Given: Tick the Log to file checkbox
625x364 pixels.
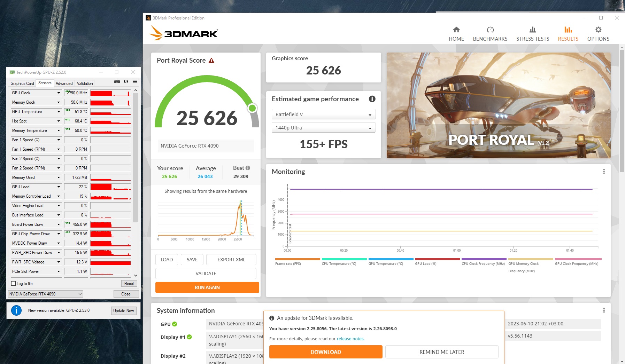Looking at the screenshot, I should tap(14, 284).
